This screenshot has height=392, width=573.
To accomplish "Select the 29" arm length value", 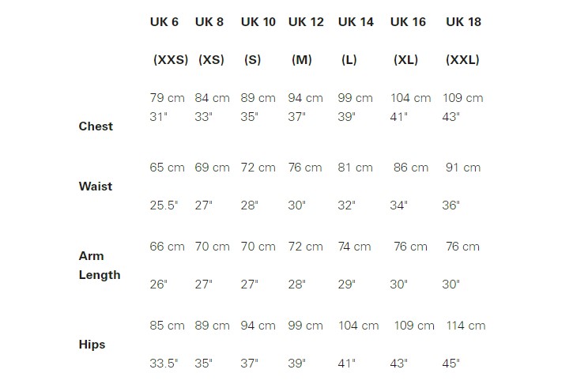I will (346, 284).
